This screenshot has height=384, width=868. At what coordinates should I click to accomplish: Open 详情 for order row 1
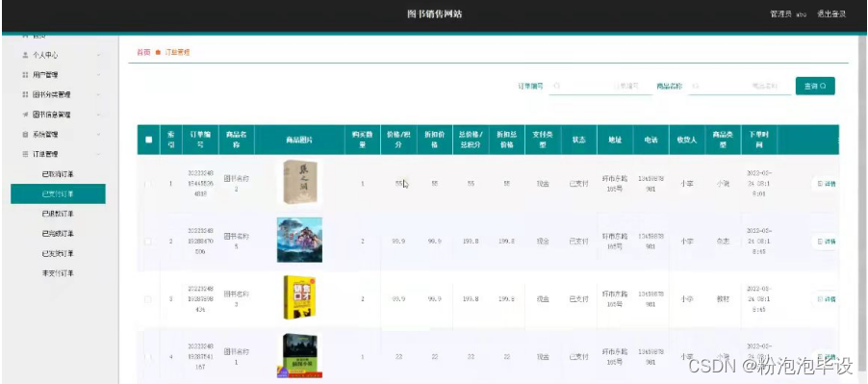point(827,184)
